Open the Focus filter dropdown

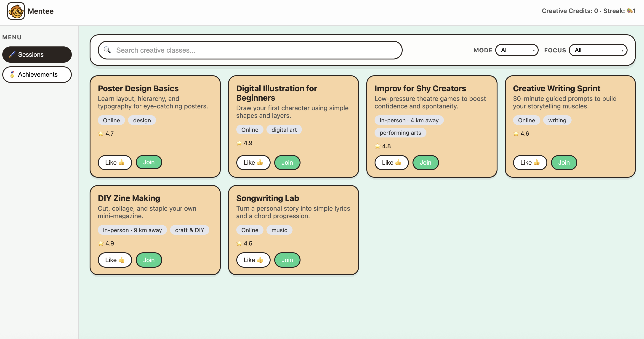coord(598,50)
